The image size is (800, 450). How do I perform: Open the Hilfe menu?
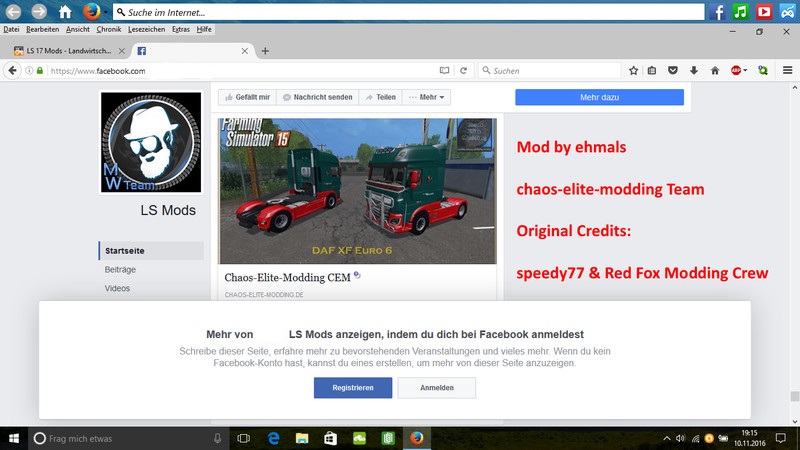click(x=204, y=29)
